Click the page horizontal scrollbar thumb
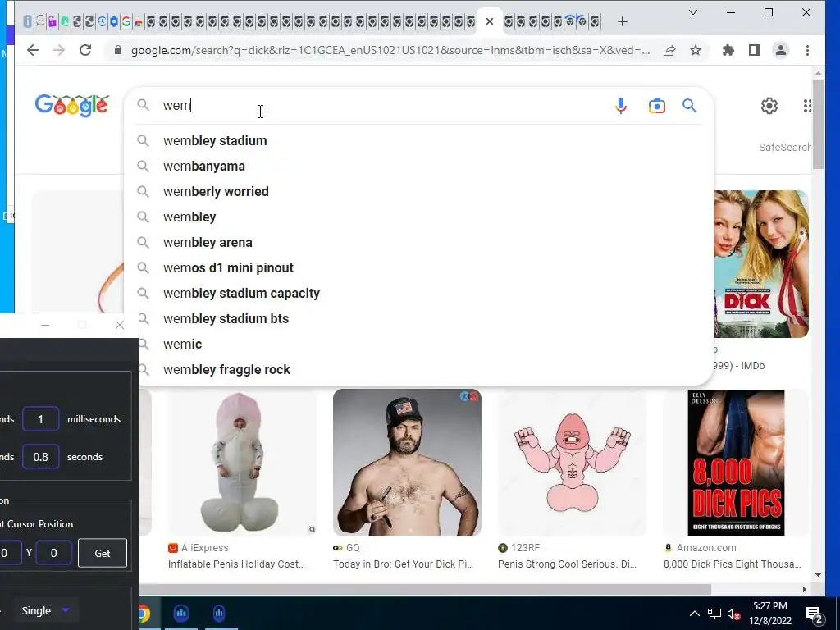This screenshot has width=840, height=630. (x=425, y=589)
